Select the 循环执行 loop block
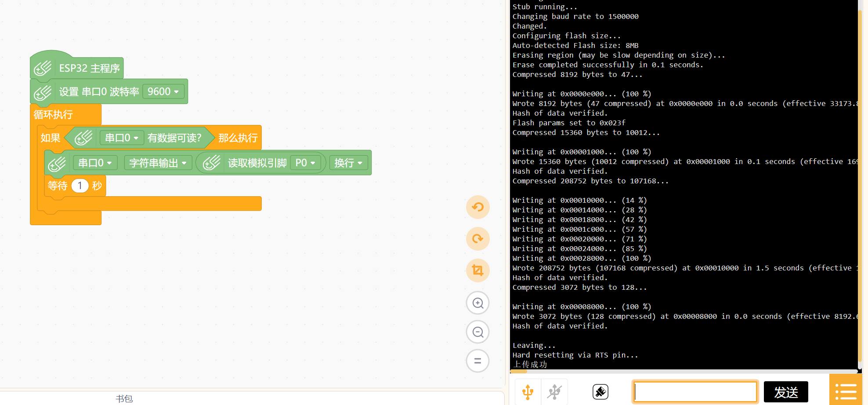 53,115
